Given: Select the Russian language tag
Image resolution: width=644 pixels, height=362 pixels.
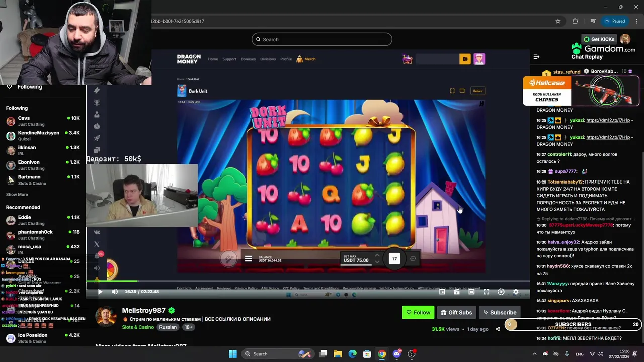Looking at the screenshot, I should pos(168,327).
